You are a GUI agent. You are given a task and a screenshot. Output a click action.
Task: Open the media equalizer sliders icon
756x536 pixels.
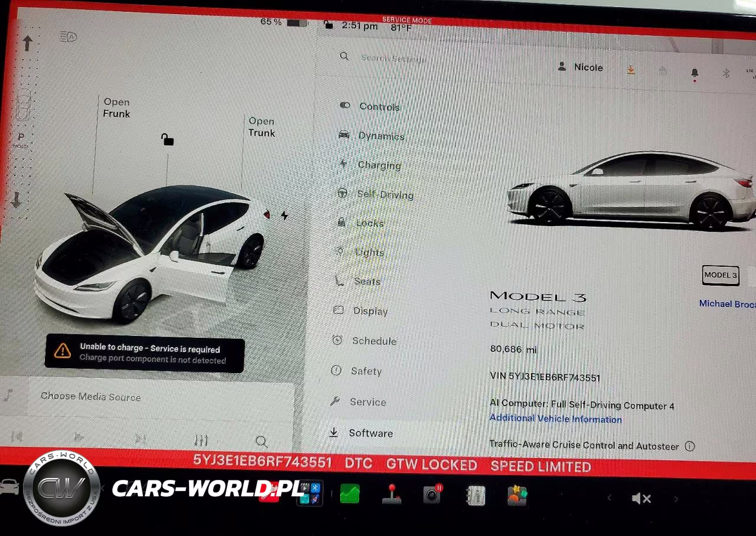tap(201, 440)
